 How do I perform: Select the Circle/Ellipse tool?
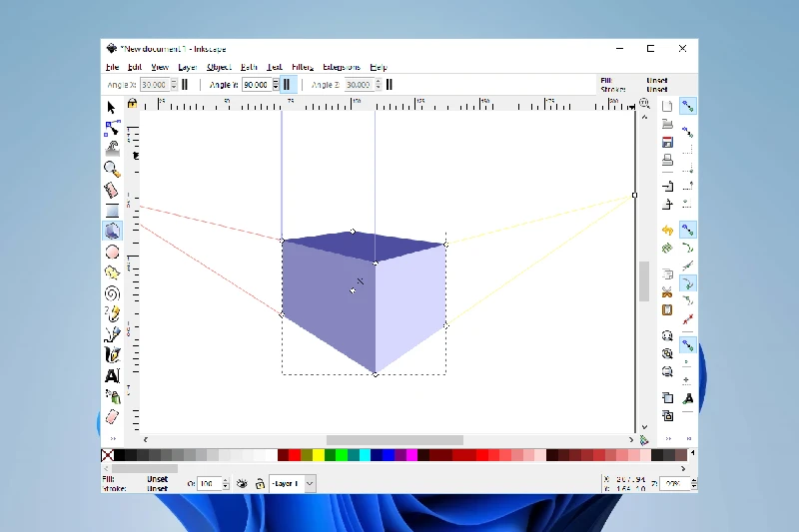coord(112,253)
